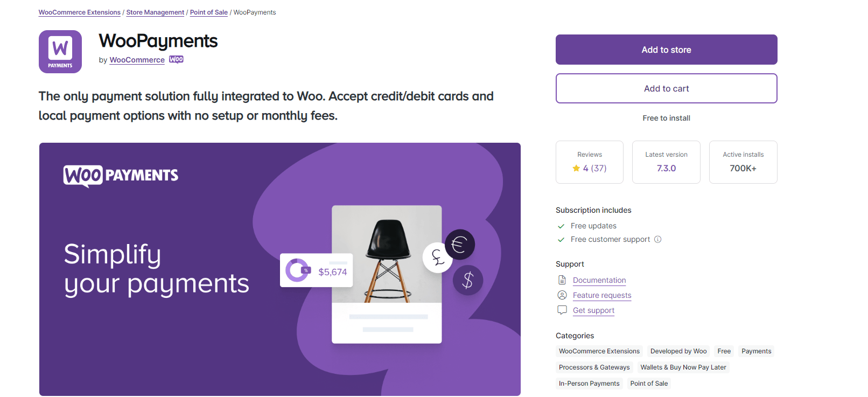Open the Point of Sale breadcrumb link
Image resolution: width=868 pixels, height=397 pixels.
pyautogui.click(x=209, y=12)
